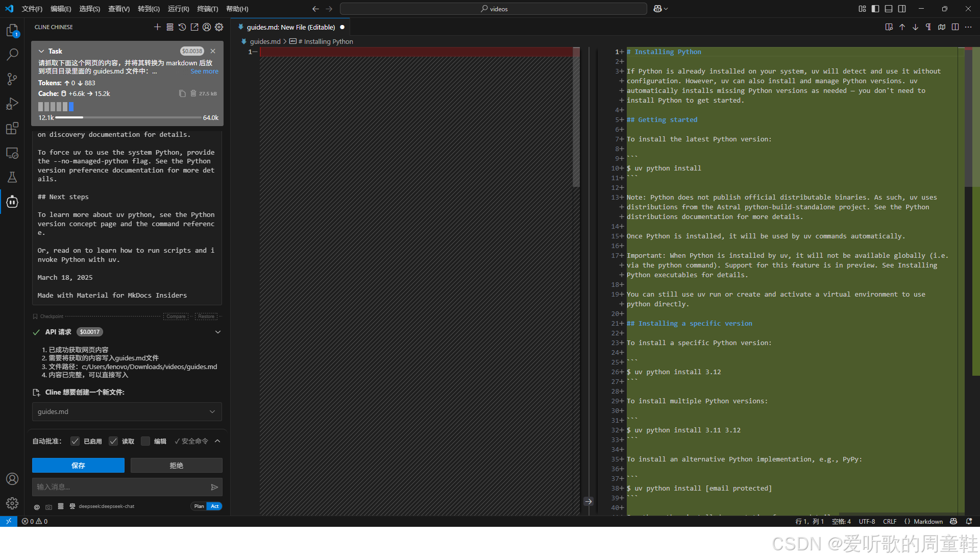
Task: Attach an image with the camera icon
Action: (x=48, y=507)
